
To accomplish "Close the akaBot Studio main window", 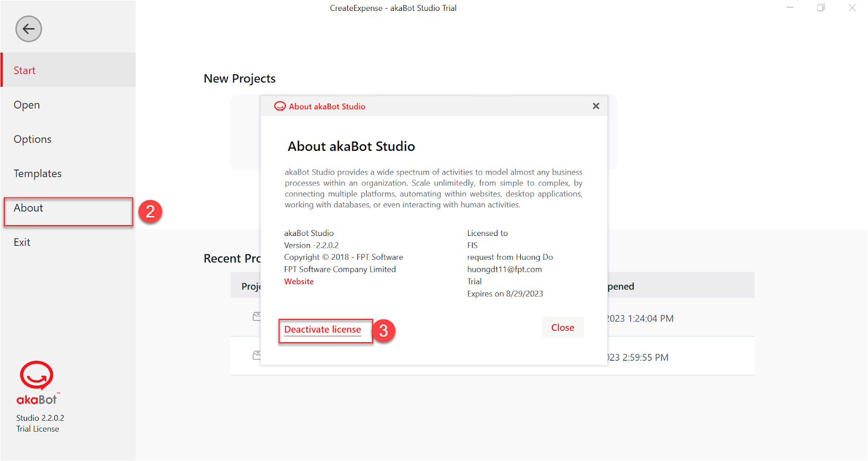I will tap(852, 8).
